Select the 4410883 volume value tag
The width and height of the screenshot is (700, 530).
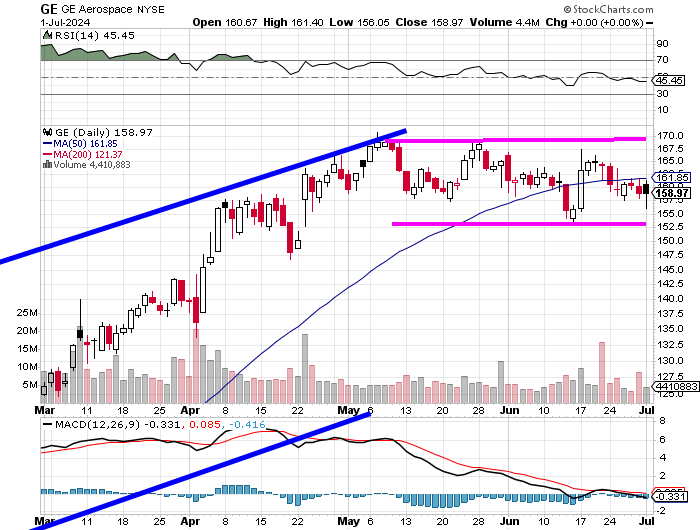[x=675, y=386]
